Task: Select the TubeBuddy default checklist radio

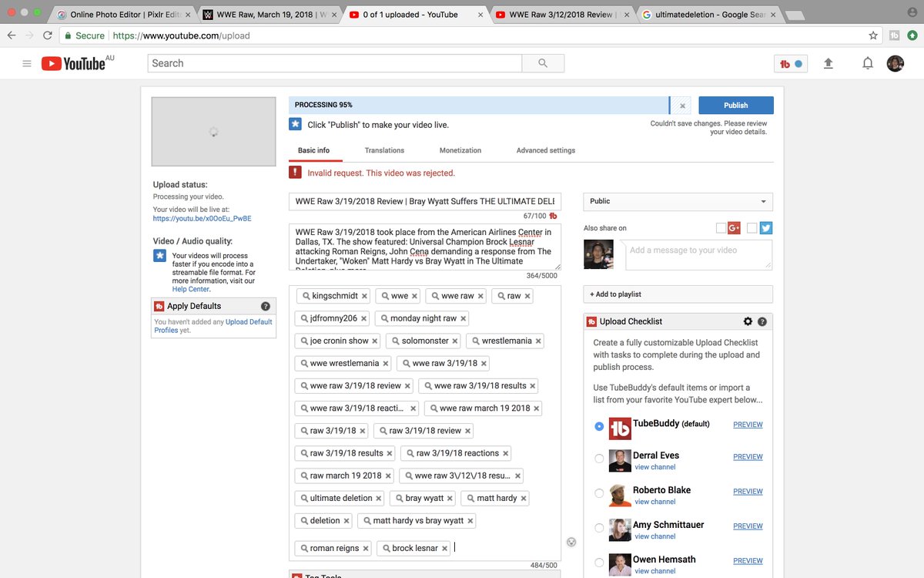Action: coord(599,426)
